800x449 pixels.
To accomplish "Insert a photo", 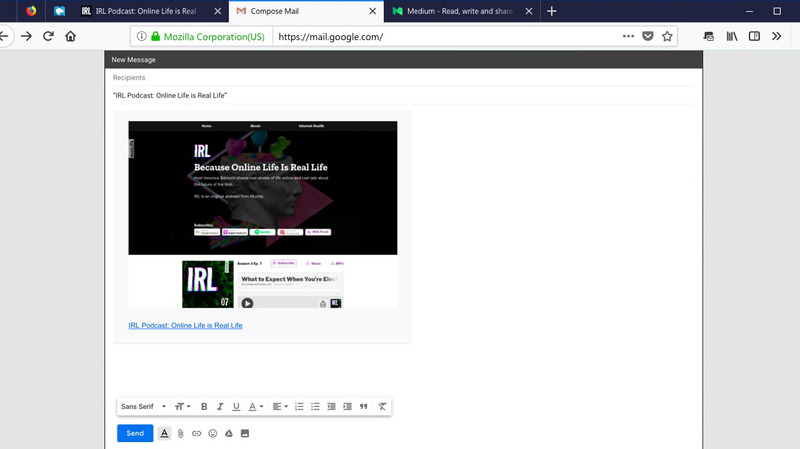I will coord(245,433).
